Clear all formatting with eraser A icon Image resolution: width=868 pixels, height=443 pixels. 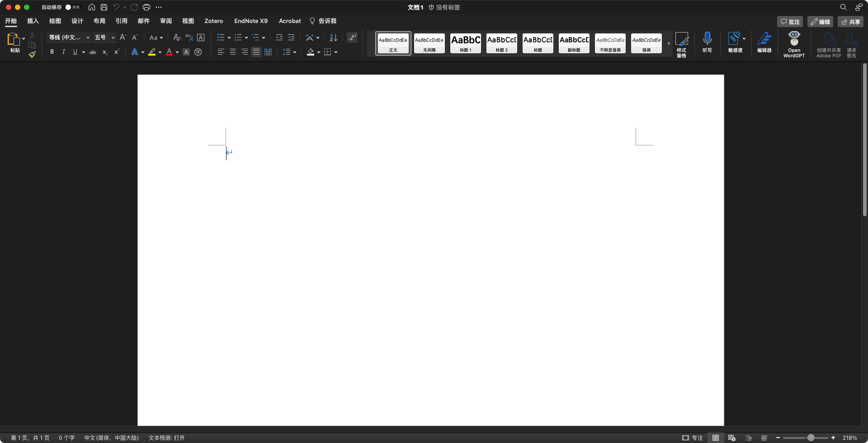[x=177, y=37]
